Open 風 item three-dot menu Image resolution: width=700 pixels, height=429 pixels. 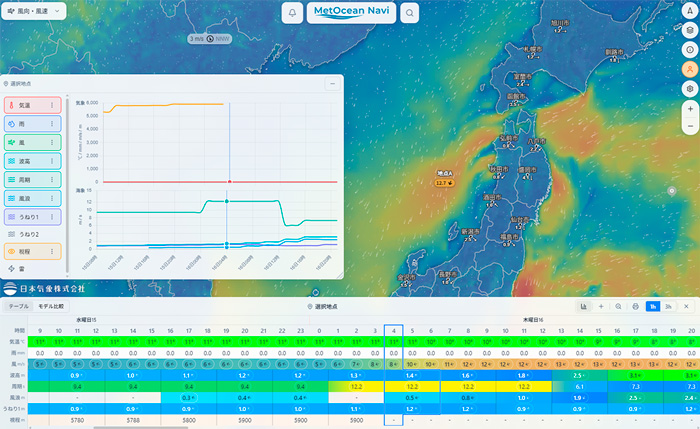pos(52,142)
